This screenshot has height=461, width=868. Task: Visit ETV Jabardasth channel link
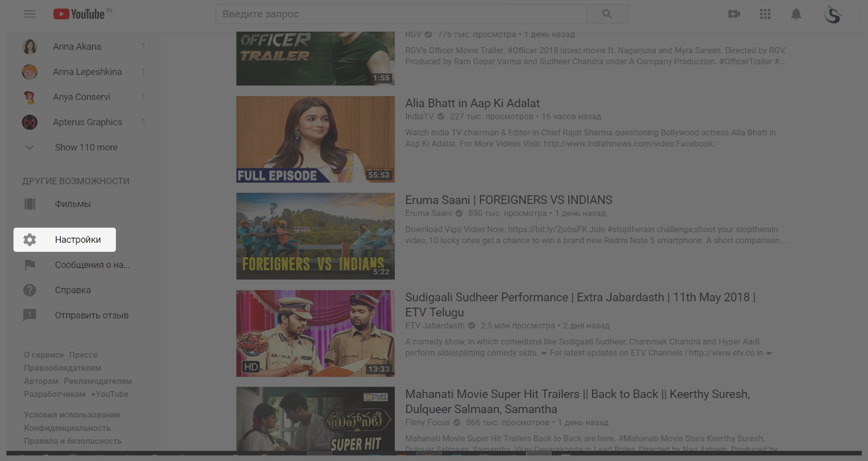pos(435,326)
